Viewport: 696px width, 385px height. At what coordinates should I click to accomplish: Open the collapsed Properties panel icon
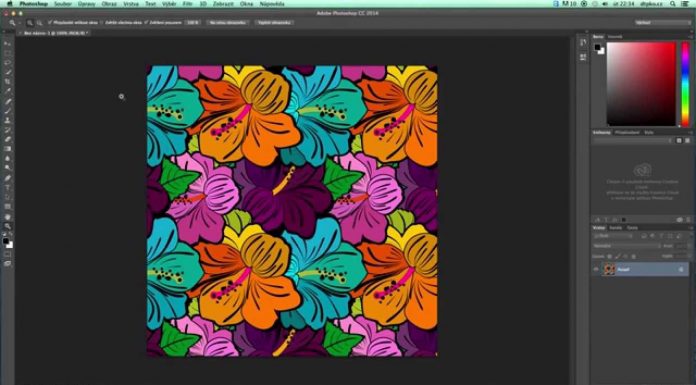point(583,57)
